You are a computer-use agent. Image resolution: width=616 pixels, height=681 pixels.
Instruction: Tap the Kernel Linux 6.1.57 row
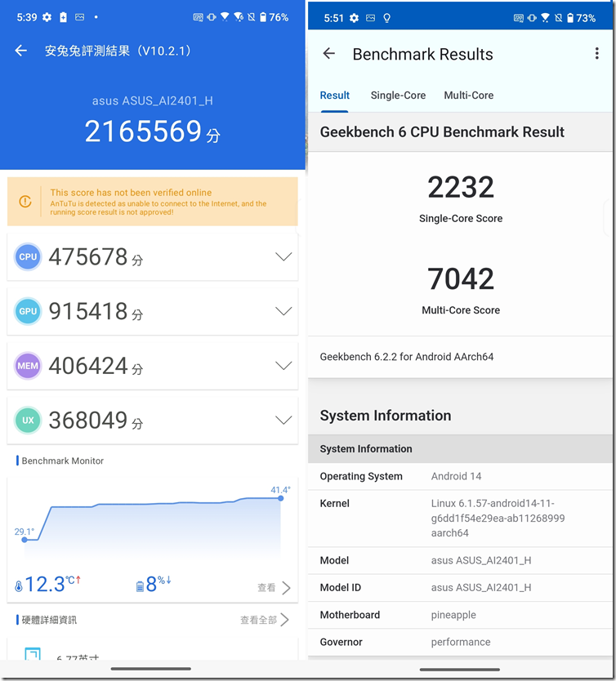460,519
